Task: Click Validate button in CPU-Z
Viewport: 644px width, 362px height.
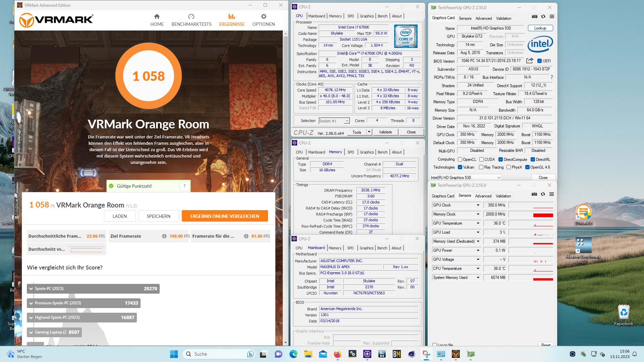Action: [385, 132]
